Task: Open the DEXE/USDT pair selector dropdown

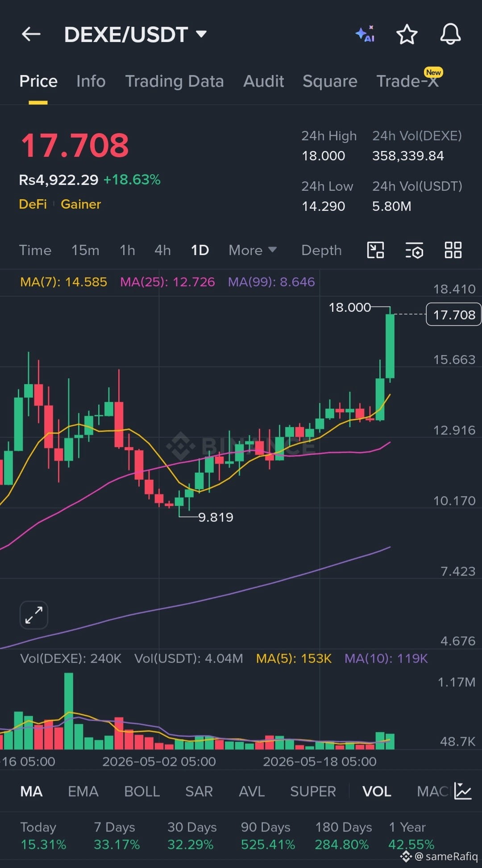Action: click(x=135, y=34)
